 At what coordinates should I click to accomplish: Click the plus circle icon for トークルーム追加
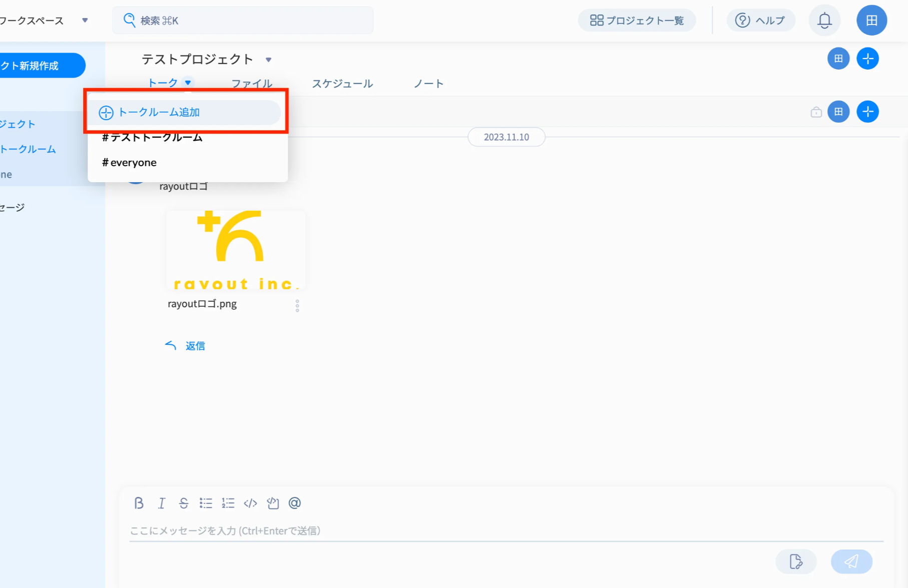tap(106, 113)
